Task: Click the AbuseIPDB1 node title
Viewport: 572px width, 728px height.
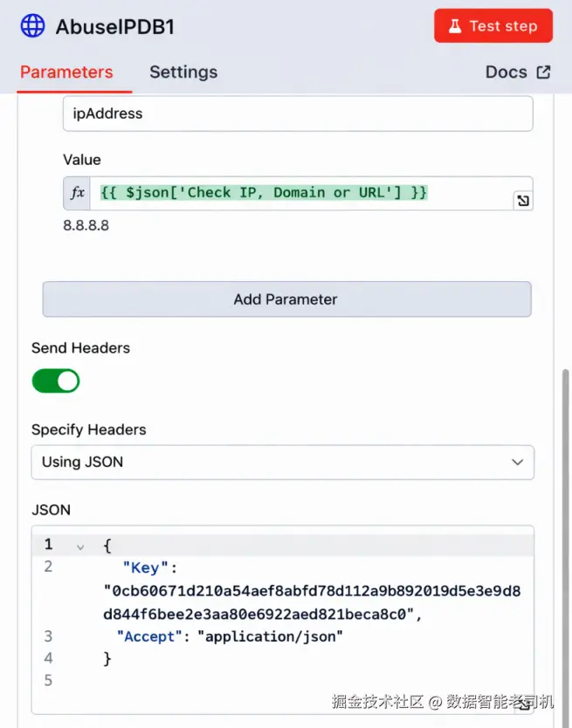Action: pyautogui.click(x=115, y=26)
